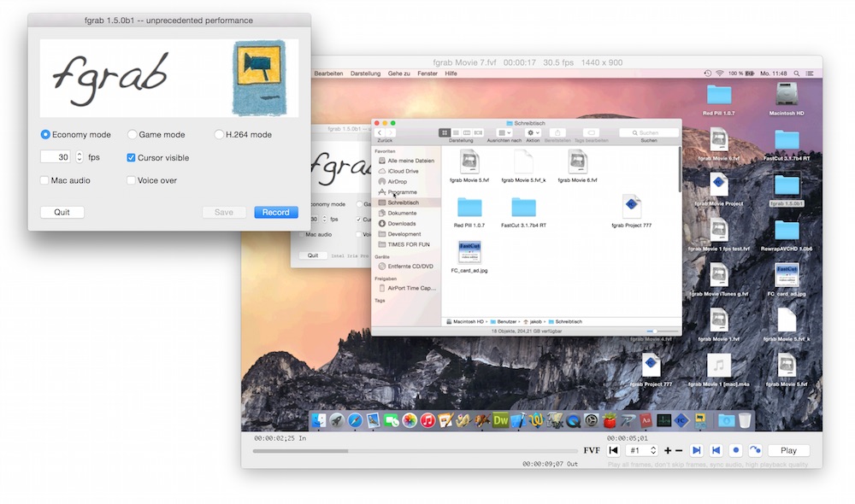Click blue skip-back-to-marker icon in player
The height and width of the screenshot is (504, 855).
716,450
